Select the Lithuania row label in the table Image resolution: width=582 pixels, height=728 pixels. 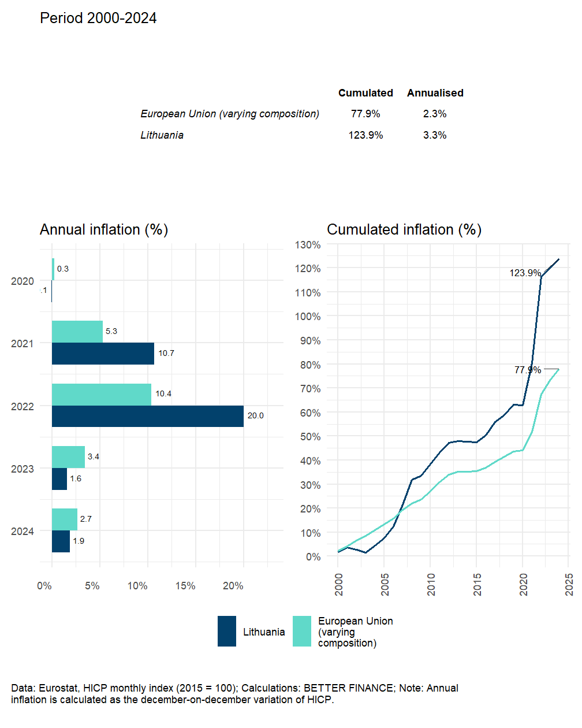click(162, 135)
